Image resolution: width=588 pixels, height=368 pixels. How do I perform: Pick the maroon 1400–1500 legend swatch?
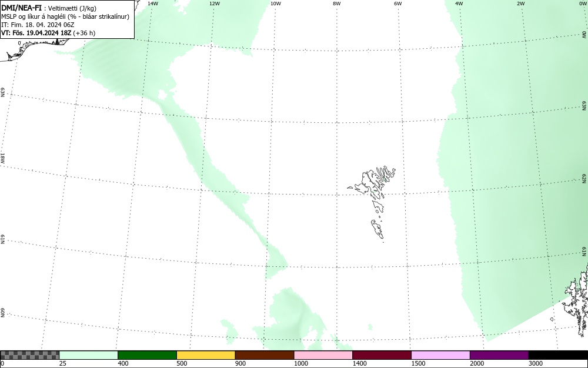[382, 355]
